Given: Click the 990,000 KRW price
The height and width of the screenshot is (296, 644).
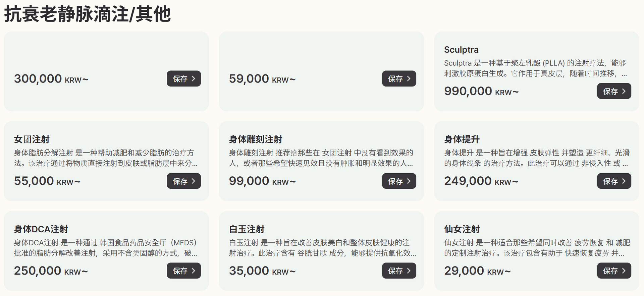Looking at the screenshot, I should 481,91.
